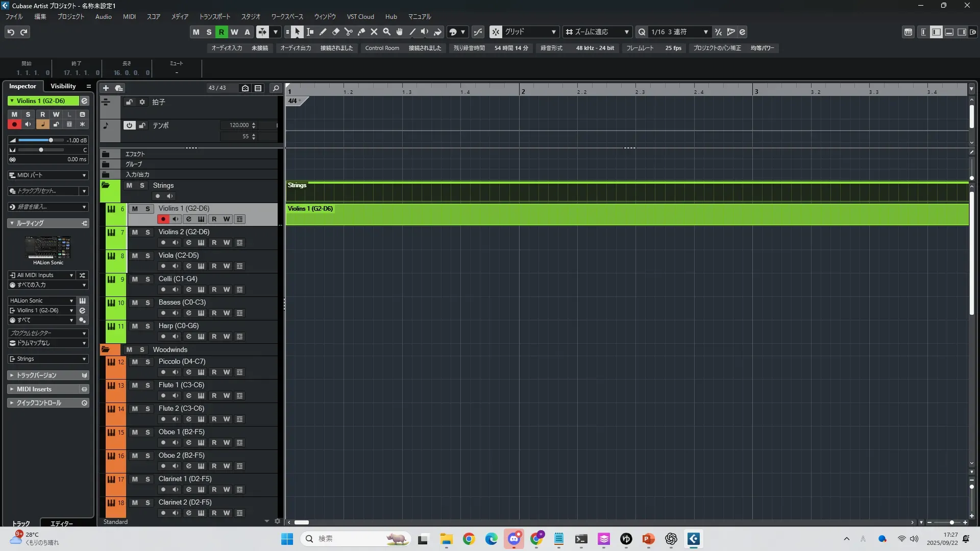Screen dimensions: 980x551
Task: Solo the Harp (C0-G6) track
Action: coord(148,326)
